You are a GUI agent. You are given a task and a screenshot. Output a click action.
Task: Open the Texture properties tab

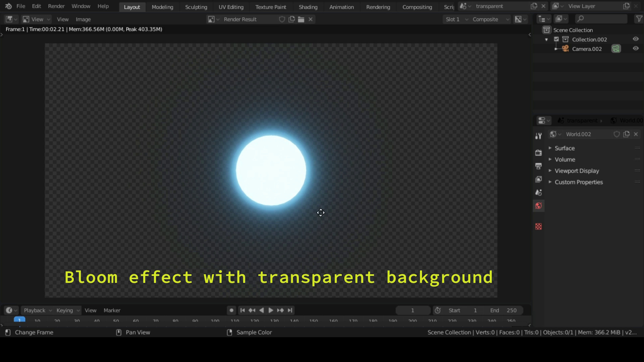[538, 227]
